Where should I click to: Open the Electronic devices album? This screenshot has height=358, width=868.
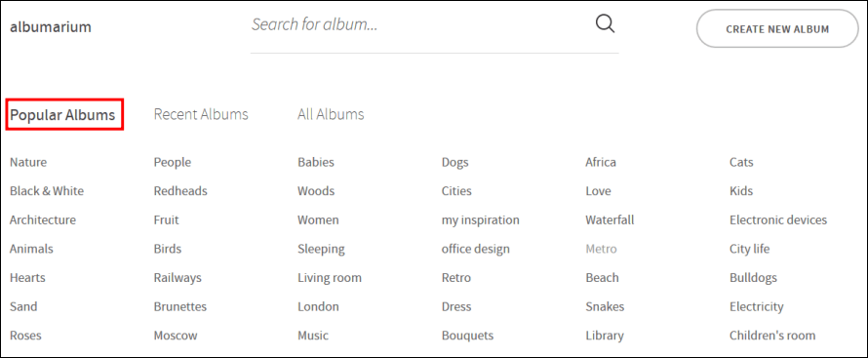pyautogui.click(x=777, y=219)
